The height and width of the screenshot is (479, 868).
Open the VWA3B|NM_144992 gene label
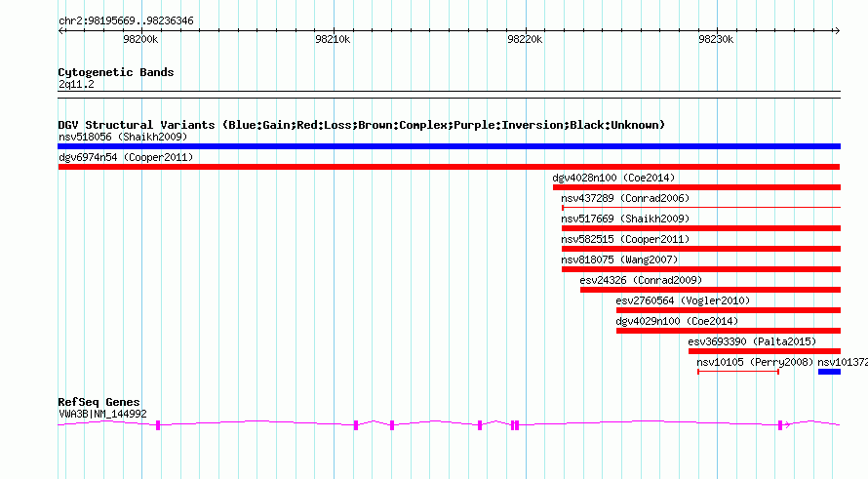click(x=102, y=414)
